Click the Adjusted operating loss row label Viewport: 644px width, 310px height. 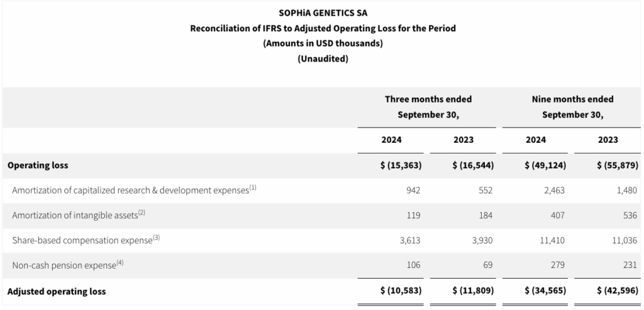pos(57,291)
